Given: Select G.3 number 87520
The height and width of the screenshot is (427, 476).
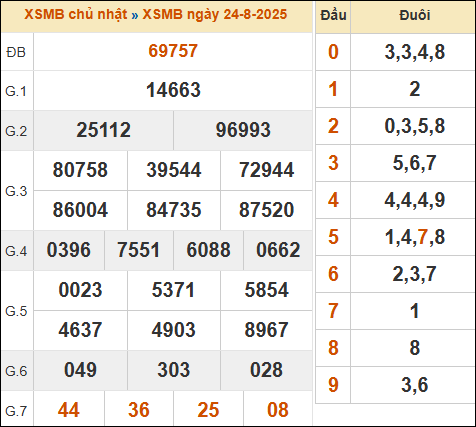Looking at the screenshot, I should (x=266, y=210).
